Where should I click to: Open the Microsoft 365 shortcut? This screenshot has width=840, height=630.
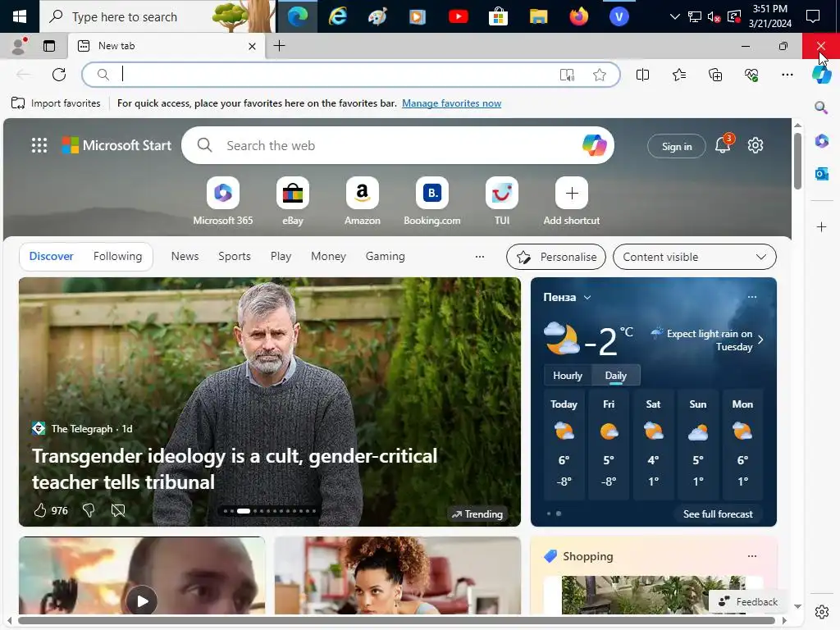click(x=223, y=201)
